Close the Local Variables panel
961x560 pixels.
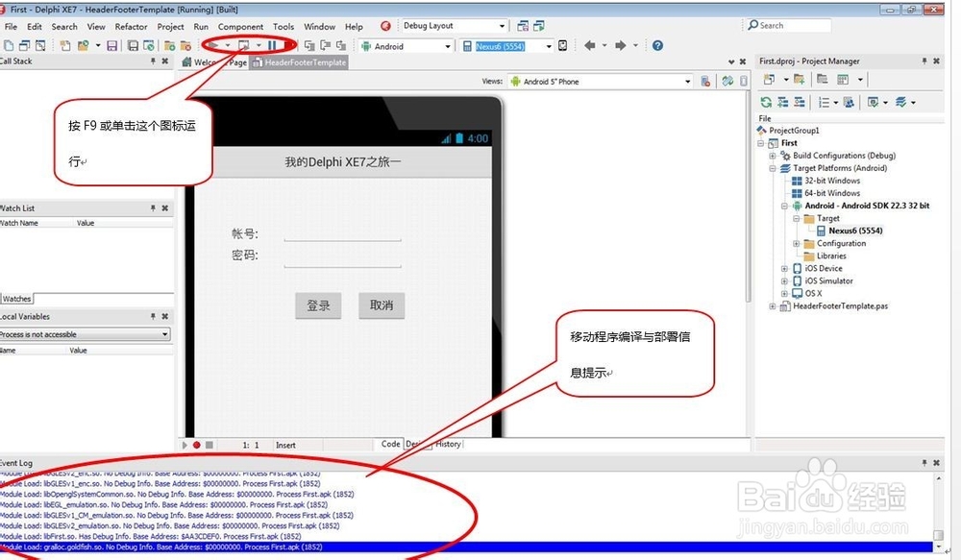coord(165,316)
